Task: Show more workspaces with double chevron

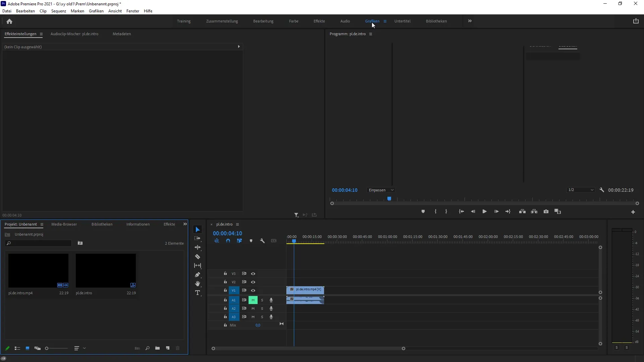Action: pos(470,21)
